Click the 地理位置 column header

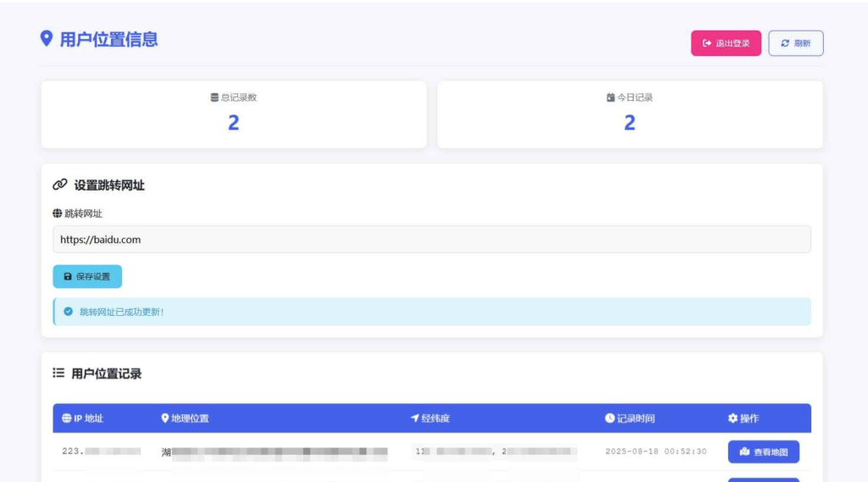click(185, 418)
